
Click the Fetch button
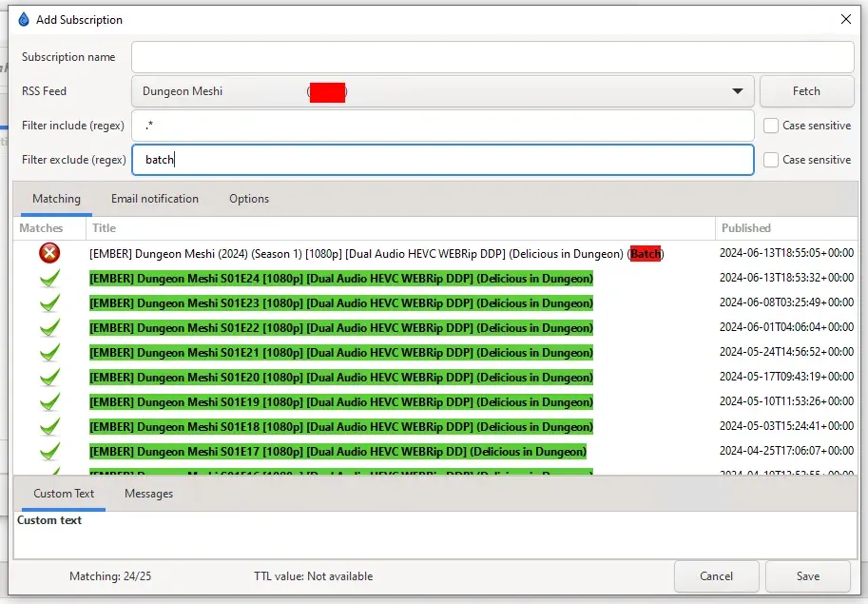[x=806, y=91]
